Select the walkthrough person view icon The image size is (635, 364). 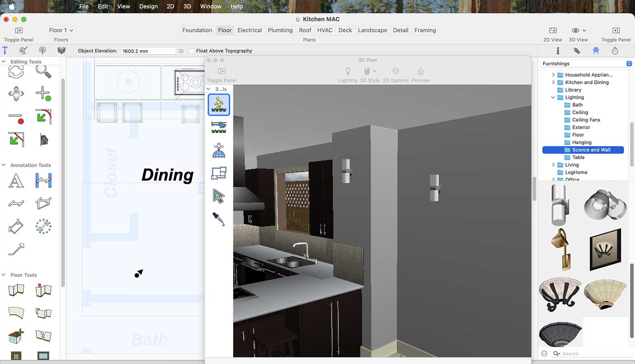[219, 105]
